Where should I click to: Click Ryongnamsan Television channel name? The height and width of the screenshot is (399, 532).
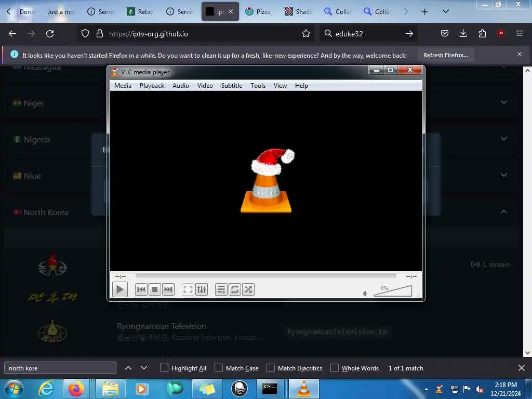[x=162, y=326]
